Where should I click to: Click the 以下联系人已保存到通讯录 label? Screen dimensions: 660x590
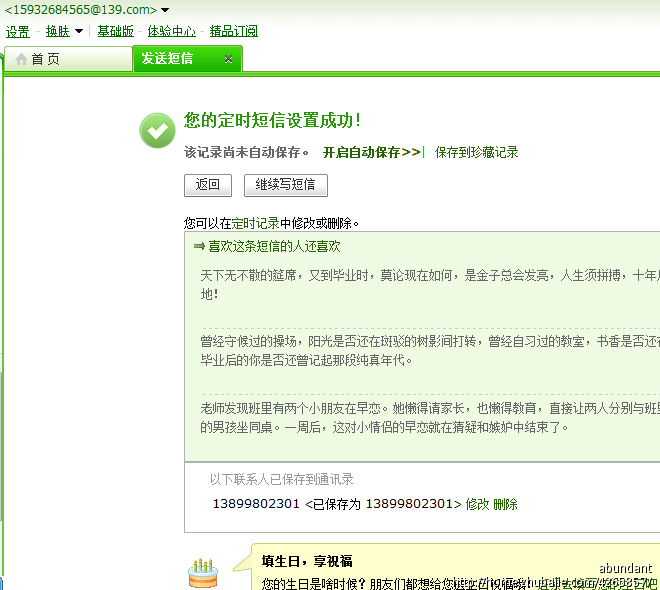click(282, 479)
